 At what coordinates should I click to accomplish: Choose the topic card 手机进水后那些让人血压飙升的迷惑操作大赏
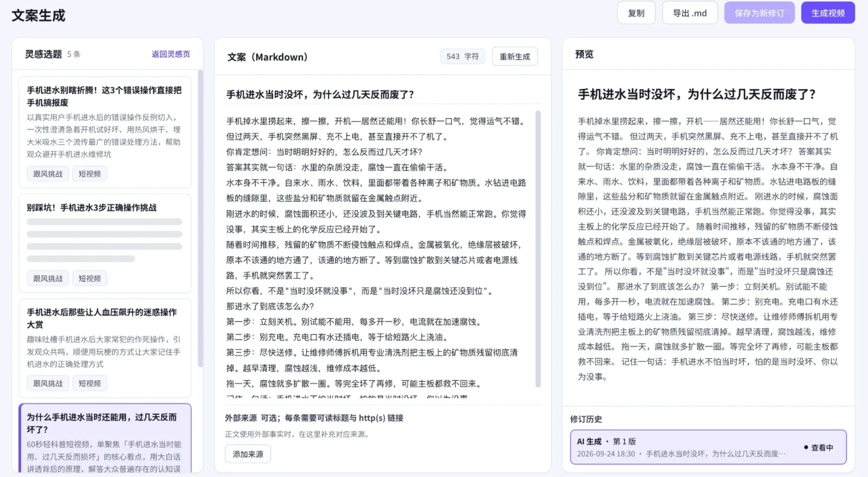[x=105, y=348]
